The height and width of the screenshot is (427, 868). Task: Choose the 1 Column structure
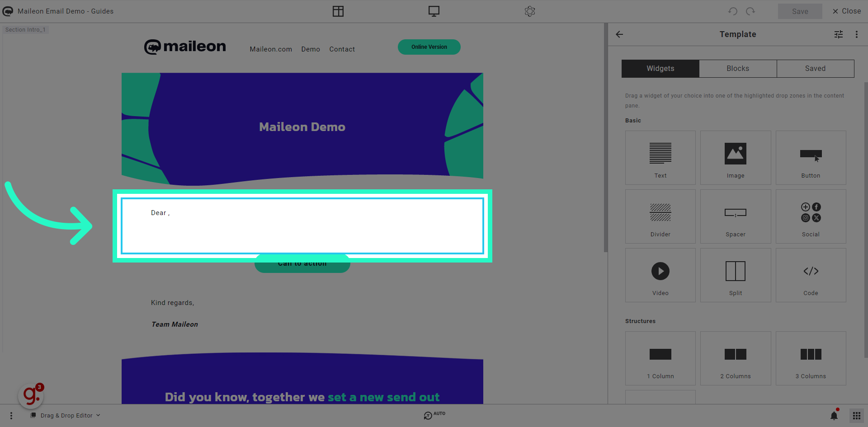pos(660,358)
